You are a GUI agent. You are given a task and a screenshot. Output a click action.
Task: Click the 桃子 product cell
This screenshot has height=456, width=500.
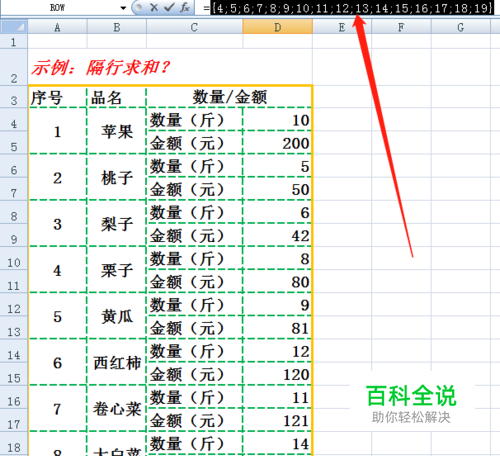[117, 177]
